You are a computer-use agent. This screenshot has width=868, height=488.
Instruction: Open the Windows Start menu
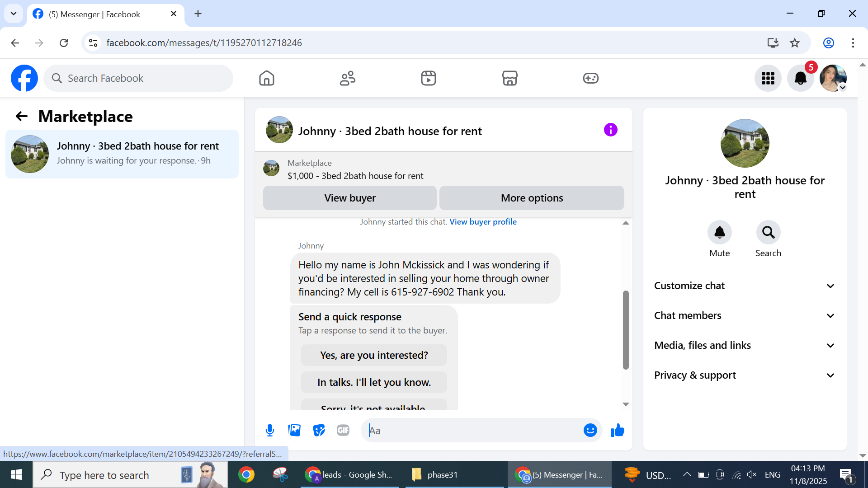tap(16, 474)
